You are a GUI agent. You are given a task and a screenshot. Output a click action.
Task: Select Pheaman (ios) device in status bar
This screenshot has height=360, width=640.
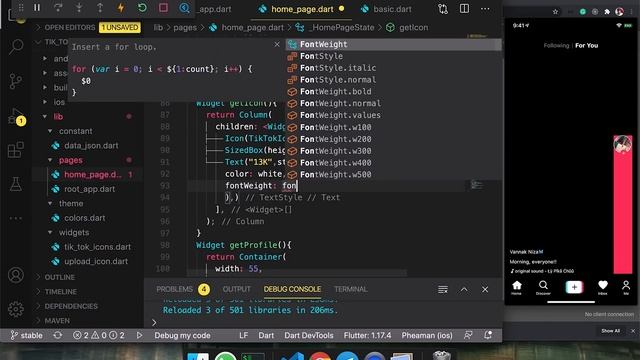point(427,336)
